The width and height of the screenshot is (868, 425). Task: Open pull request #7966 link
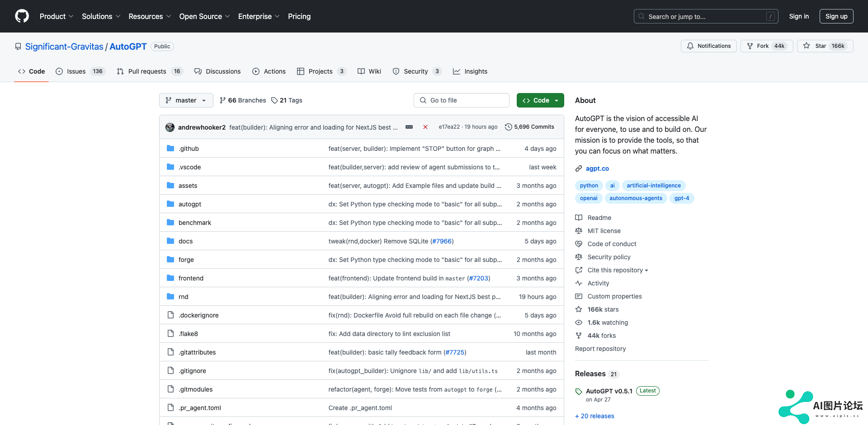442,241
